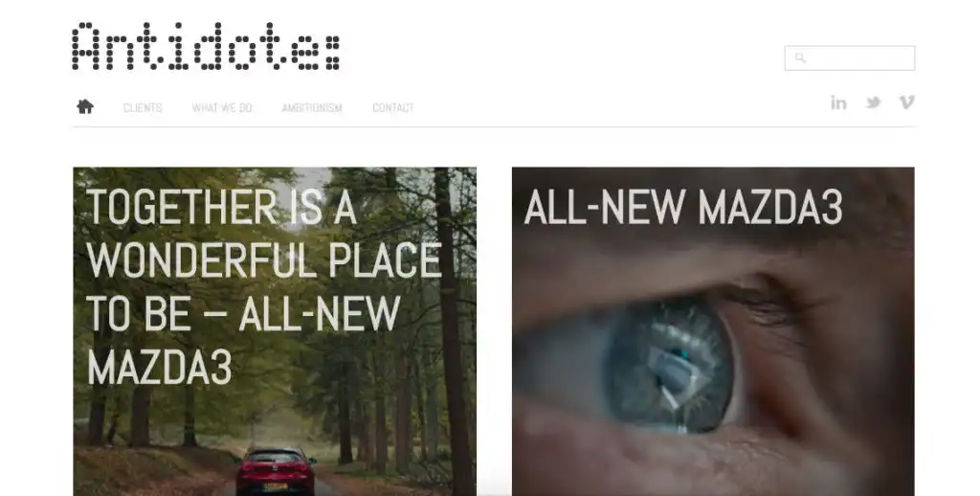
Task: Click the red Mazda car in the forest photo
Action: (x=276, y=471)
